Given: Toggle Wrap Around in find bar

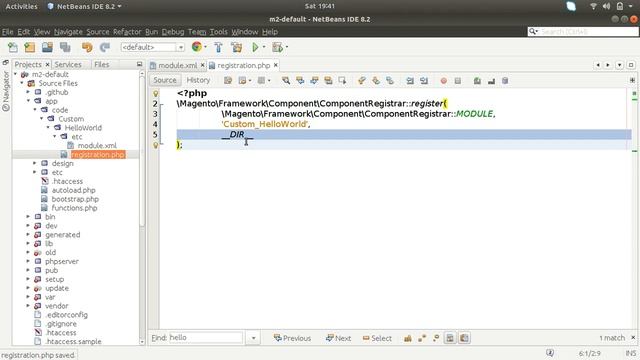Looking at the screenshot, I should [464, 338].
